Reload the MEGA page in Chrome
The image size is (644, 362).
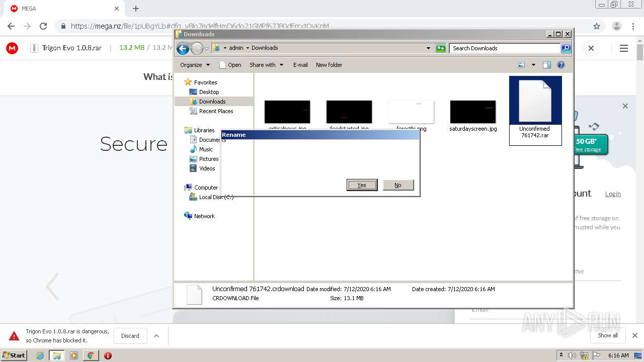[x=43, y=26]
